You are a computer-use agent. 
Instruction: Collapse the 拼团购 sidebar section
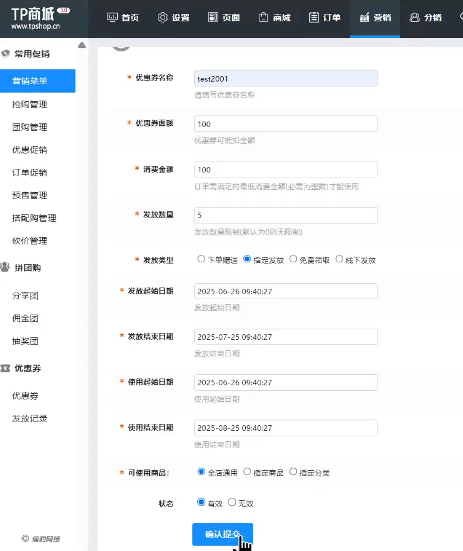click(x=21, y=267)
